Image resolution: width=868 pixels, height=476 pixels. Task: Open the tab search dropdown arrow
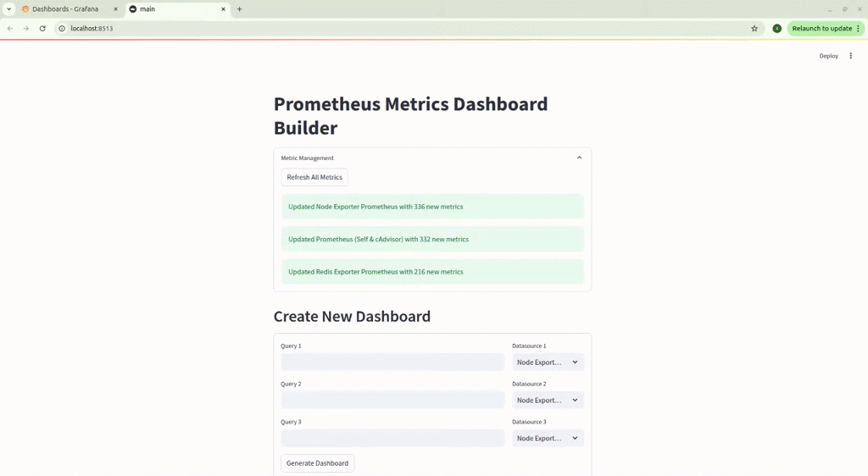tap(8, 8)
